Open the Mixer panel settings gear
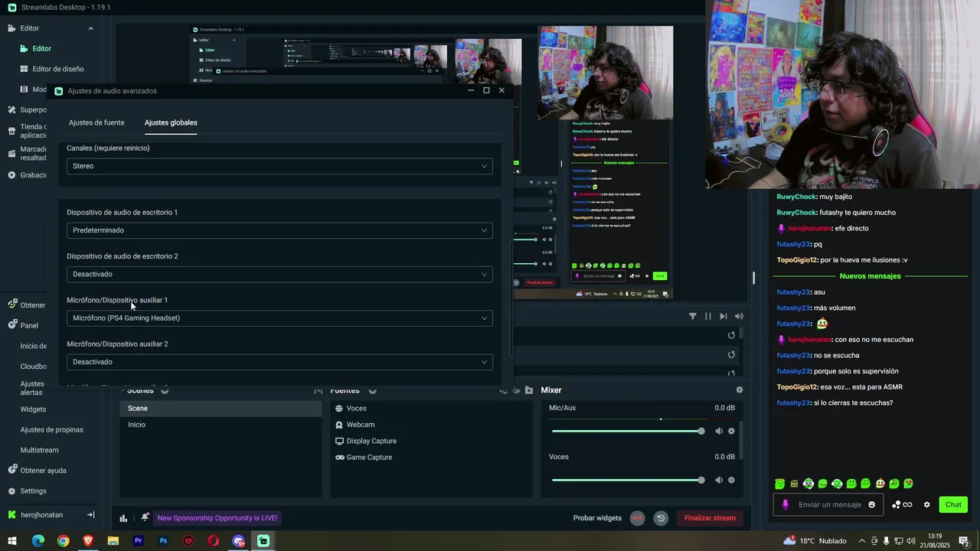This screenshot has width=980, height=551. pyautogui.click(x=739, y=390)
